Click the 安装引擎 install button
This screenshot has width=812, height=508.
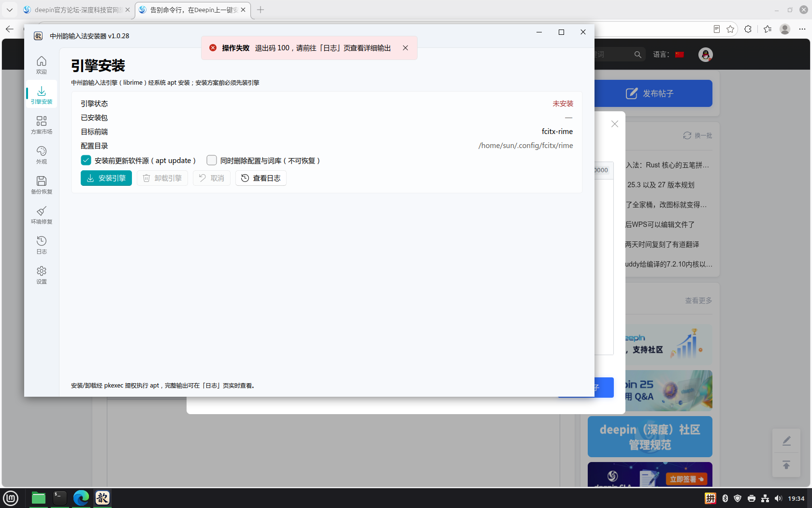tap(106, 178)
